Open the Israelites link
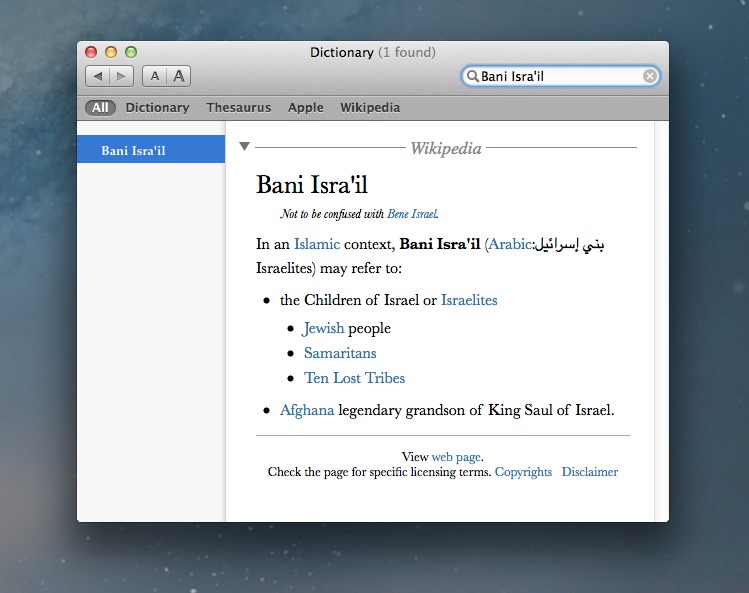This screenshot has height=593, width=749. click(469, 300)
